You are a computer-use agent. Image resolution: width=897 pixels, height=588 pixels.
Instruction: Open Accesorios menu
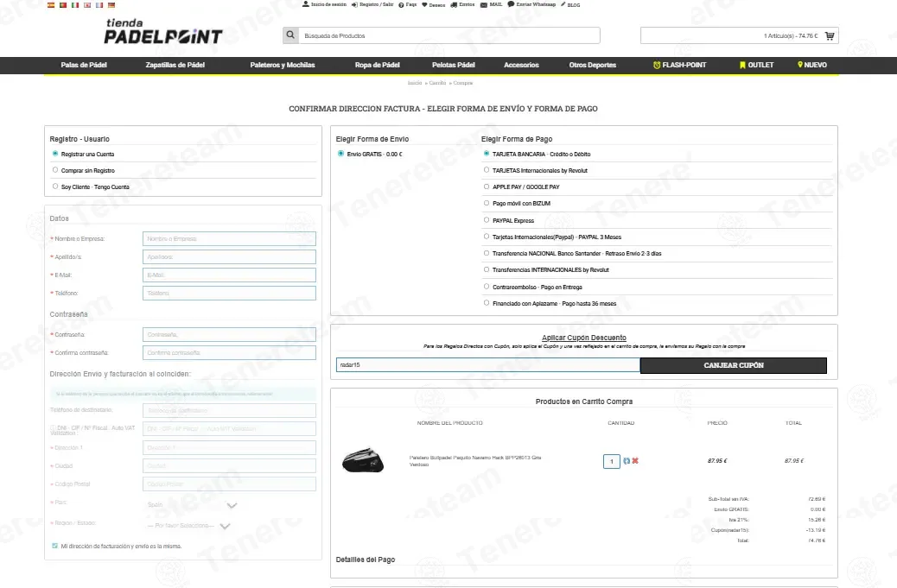(521, 65)
